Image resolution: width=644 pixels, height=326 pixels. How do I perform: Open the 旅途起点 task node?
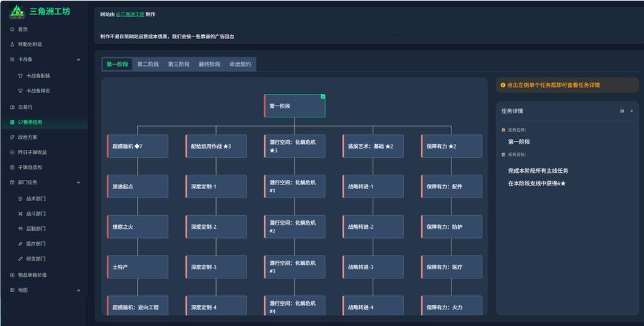point(138,186)
